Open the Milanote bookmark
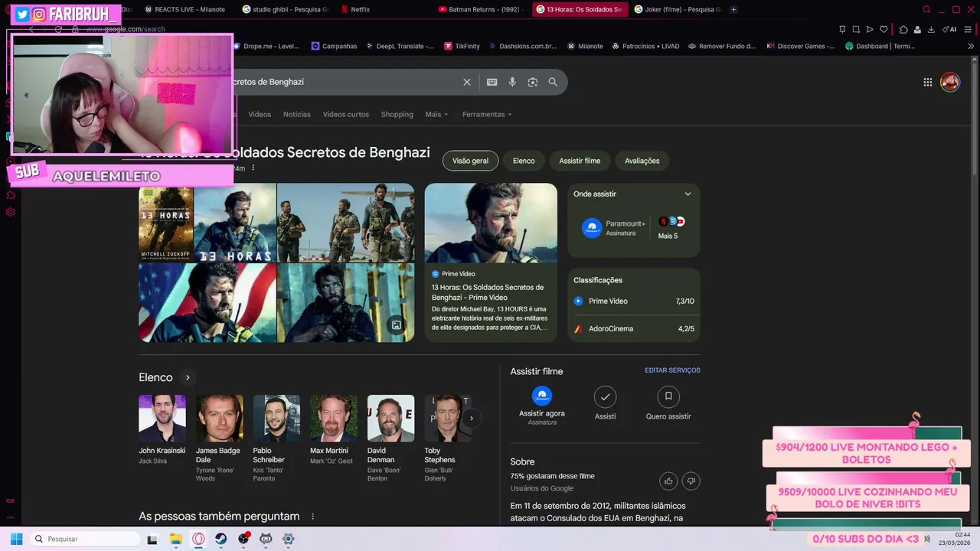The image size is (980, 551). pos(585,46)
